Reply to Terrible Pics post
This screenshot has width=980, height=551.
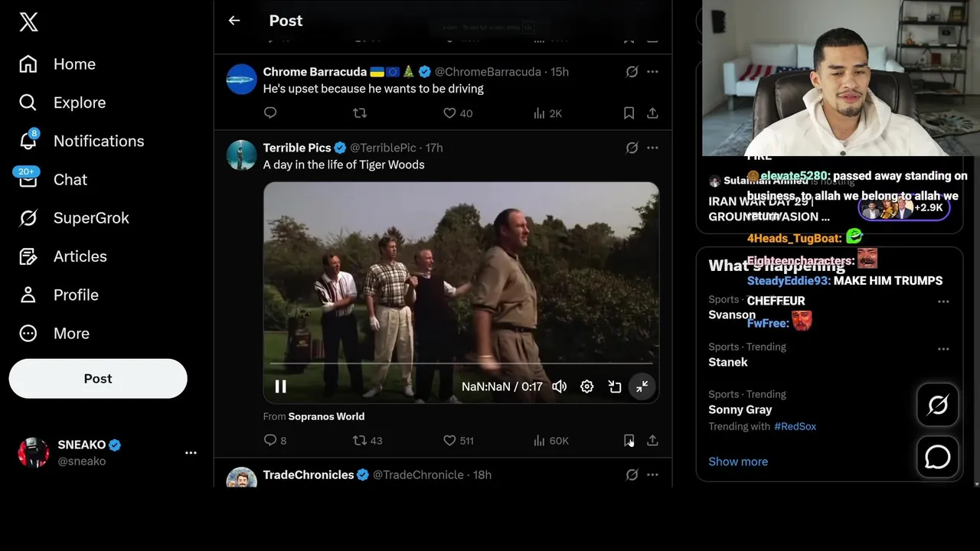275,441
